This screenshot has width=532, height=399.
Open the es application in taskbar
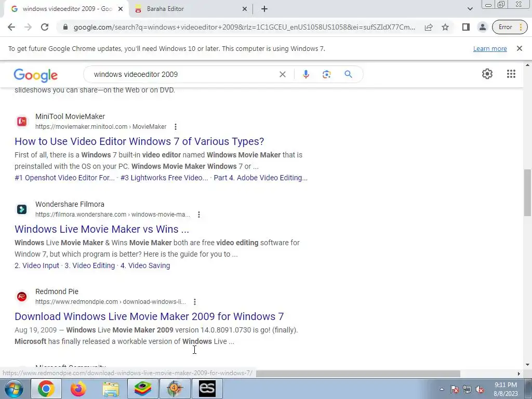pyautogui.click(x=207, y=389)
